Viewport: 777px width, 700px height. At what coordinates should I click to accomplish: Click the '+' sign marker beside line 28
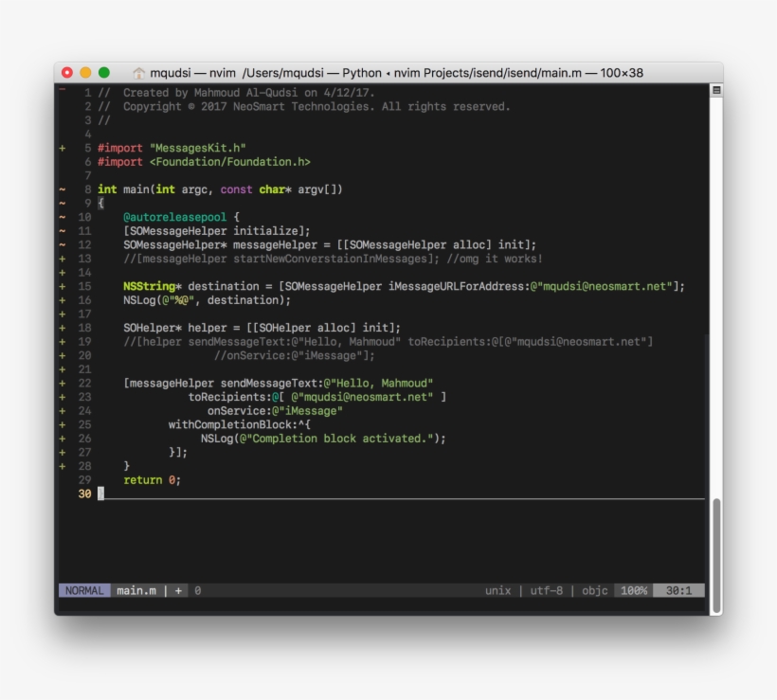coord(63,466)
